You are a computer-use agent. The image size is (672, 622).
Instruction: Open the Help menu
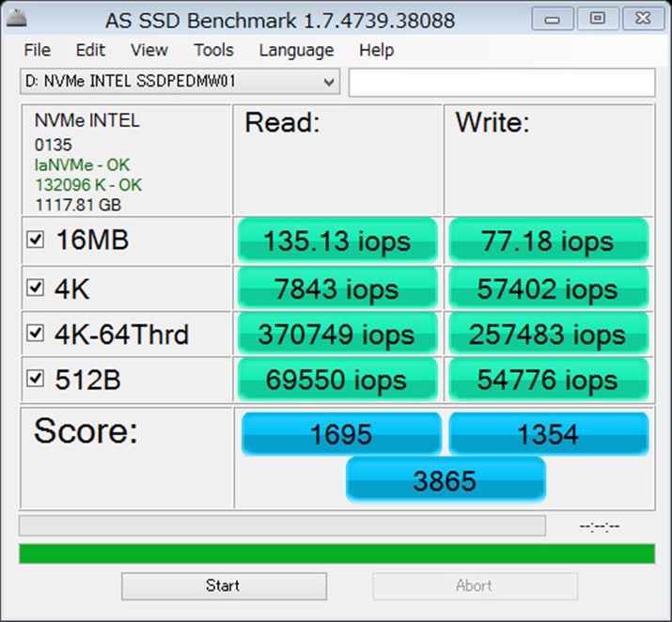click(x=376, y=51)
